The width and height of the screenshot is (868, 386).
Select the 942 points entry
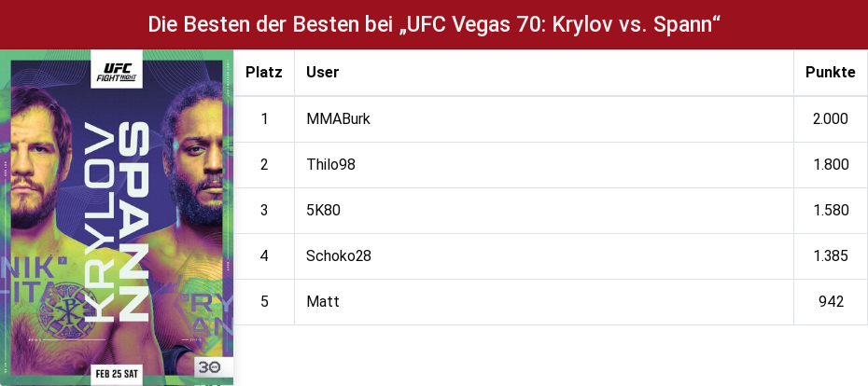[831, 301]
